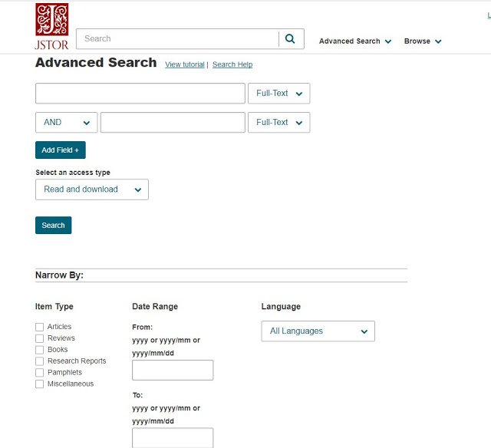
Task: Open the Search Help link
Action: (x=232, y=64)
